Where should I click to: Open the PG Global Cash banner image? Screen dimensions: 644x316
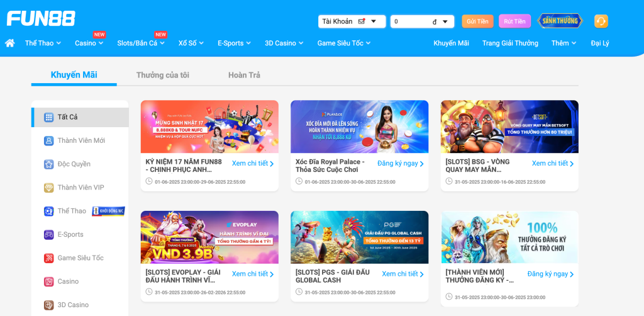[x=359, y=237]
